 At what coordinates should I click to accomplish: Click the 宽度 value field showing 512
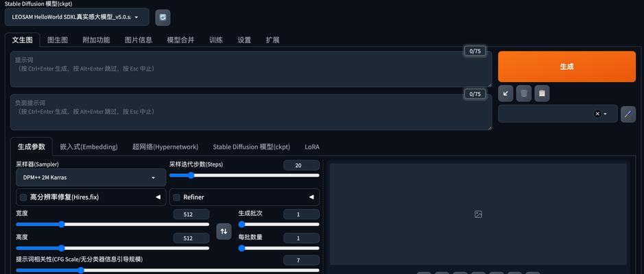191,214
